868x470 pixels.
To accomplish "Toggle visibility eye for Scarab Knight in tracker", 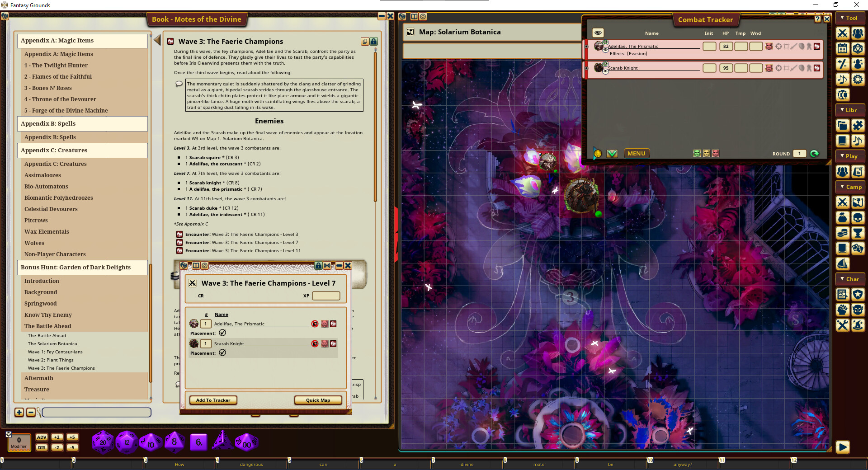I will (606, 71).
